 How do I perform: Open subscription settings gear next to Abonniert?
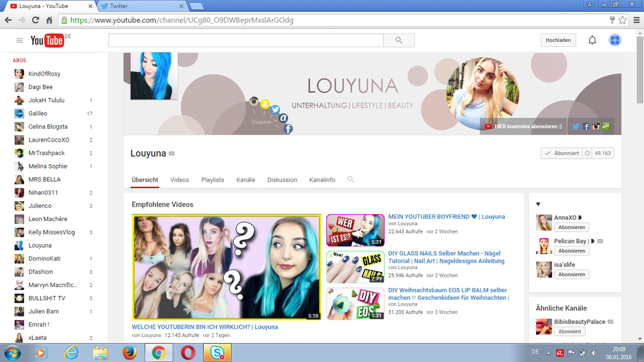coord(587,153)
